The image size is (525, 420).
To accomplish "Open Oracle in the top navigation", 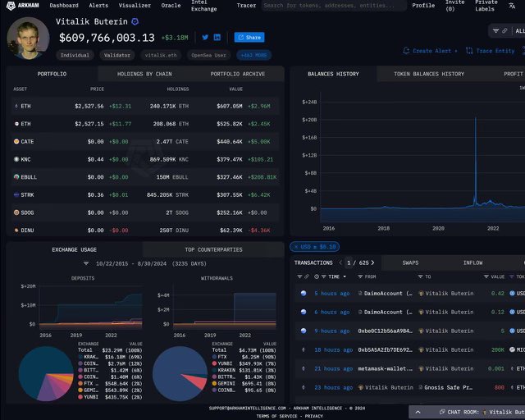I will [171, 6].
